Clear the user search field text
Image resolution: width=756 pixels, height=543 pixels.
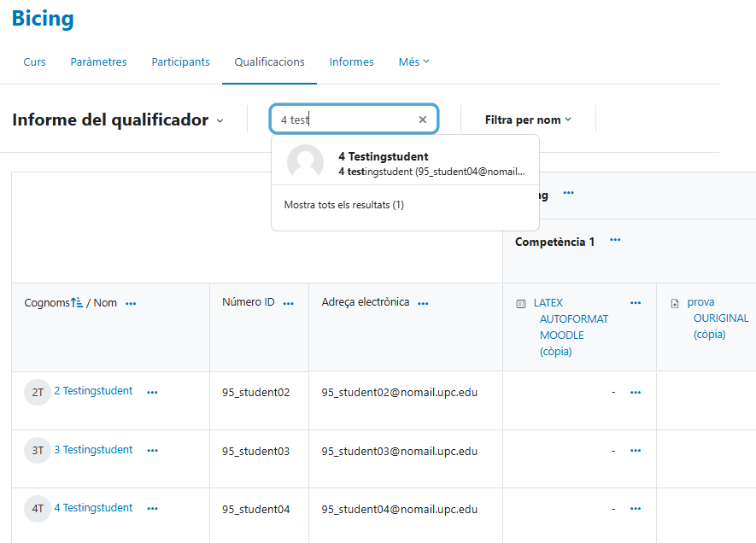click(422, 120)
